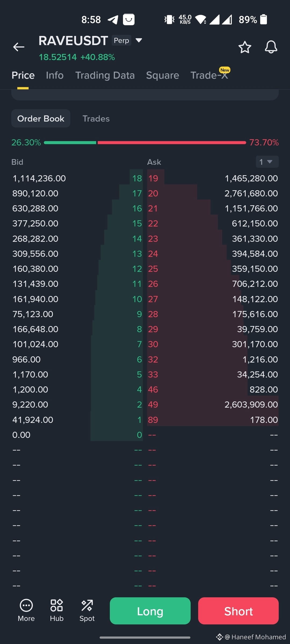
Task: Switch to the Trades tab
Action: coord(96,119)
